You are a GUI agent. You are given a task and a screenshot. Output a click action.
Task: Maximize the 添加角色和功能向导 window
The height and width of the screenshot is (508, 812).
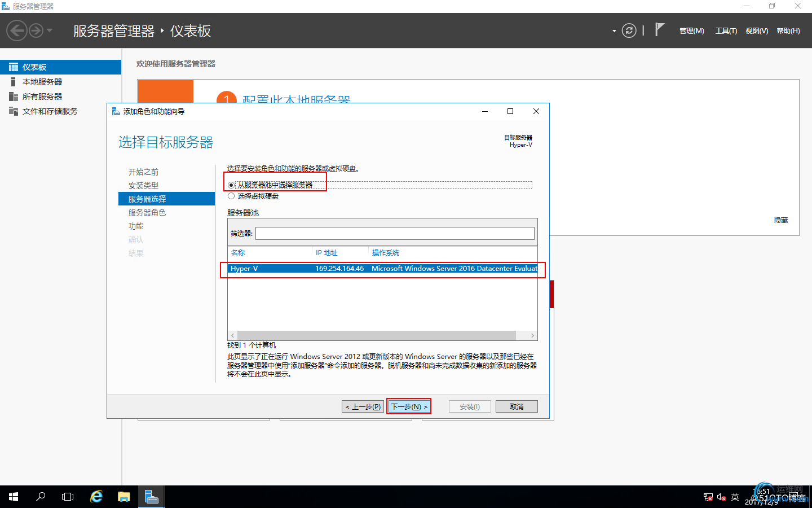coord(510,111)
